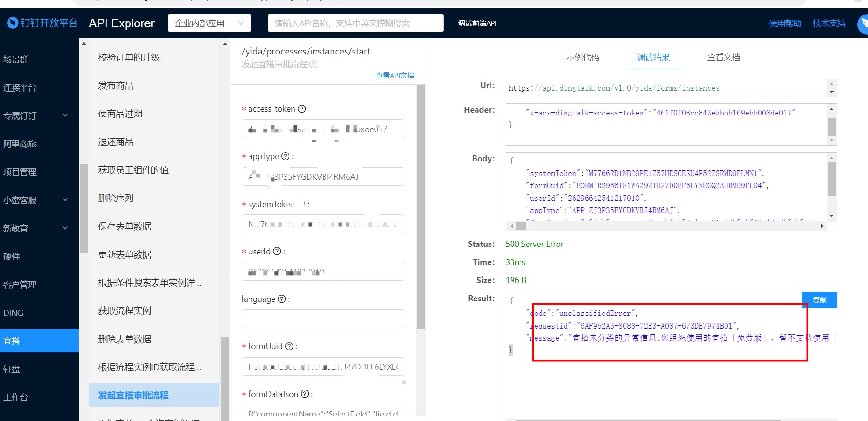Open 退还商品 API entry
Image resolution: width=868 pixels, height=421 pixels.
[116, 142]
